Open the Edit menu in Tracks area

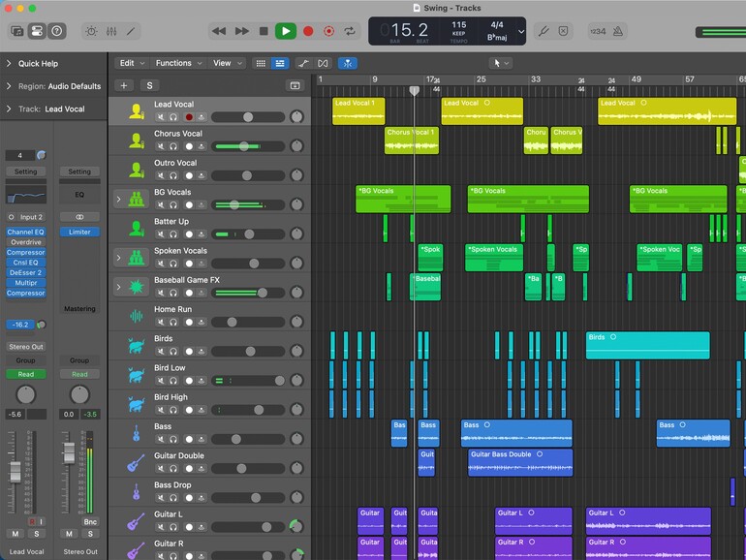(132, 63)
